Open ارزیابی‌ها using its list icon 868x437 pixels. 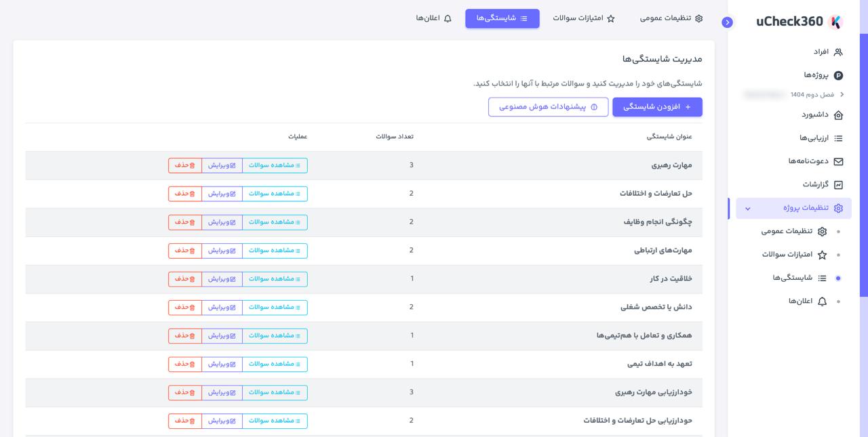pos(840,139)
